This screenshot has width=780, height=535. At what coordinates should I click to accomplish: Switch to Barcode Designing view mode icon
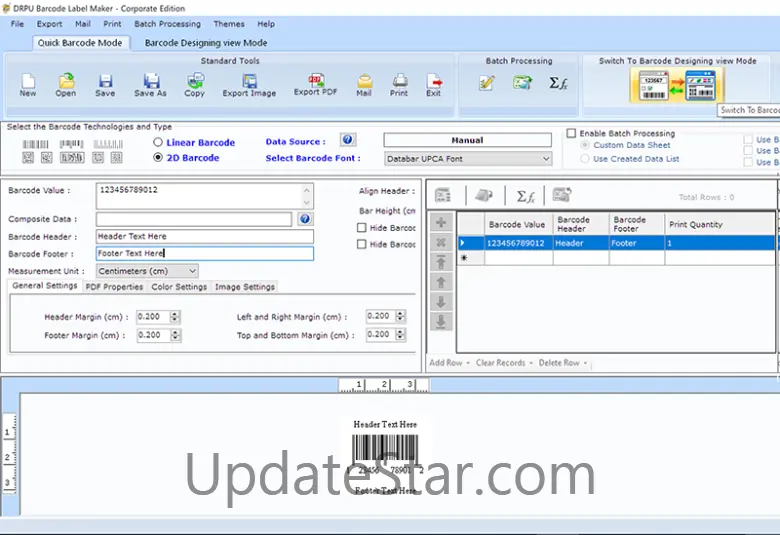(x=677, y=84)
